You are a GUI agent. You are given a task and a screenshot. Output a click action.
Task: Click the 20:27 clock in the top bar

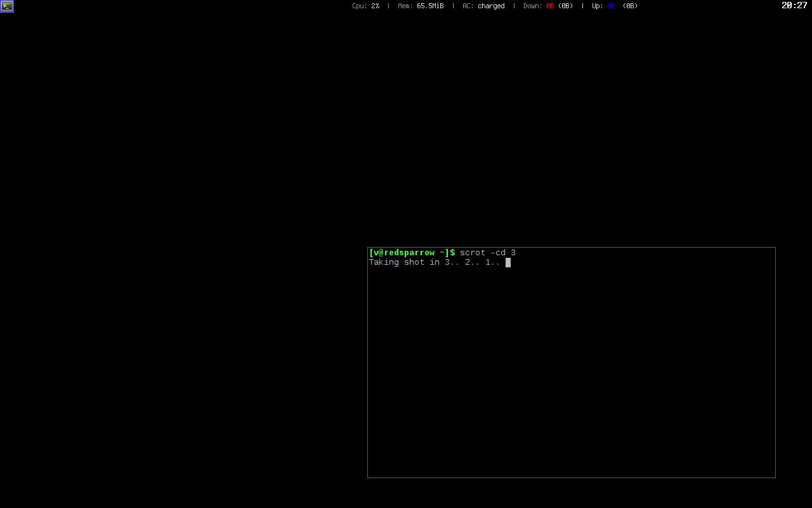pos(794,6)
